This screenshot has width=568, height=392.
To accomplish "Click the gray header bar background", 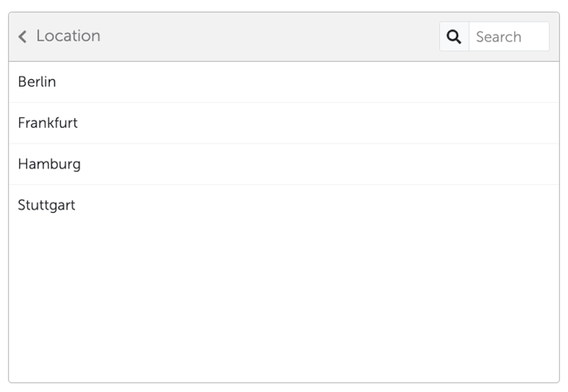I will (272, 36).
